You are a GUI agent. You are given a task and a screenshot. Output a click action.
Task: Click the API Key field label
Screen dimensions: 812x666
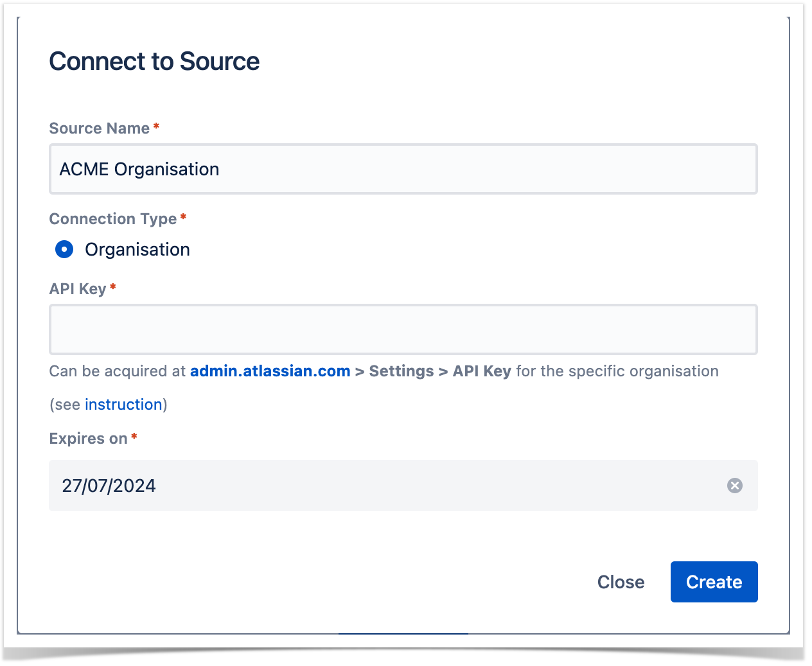click(77, 289)
